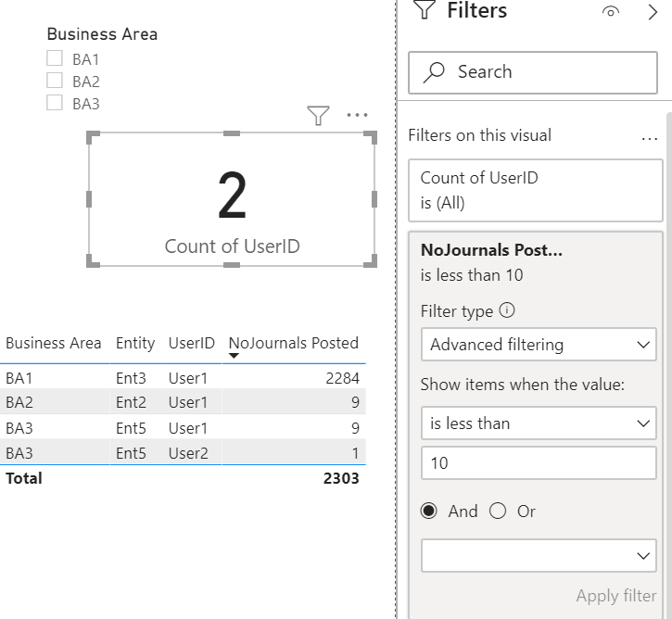
Task: Click the Filters pane vertical scrollbar
Action: (x=669, y=364)
